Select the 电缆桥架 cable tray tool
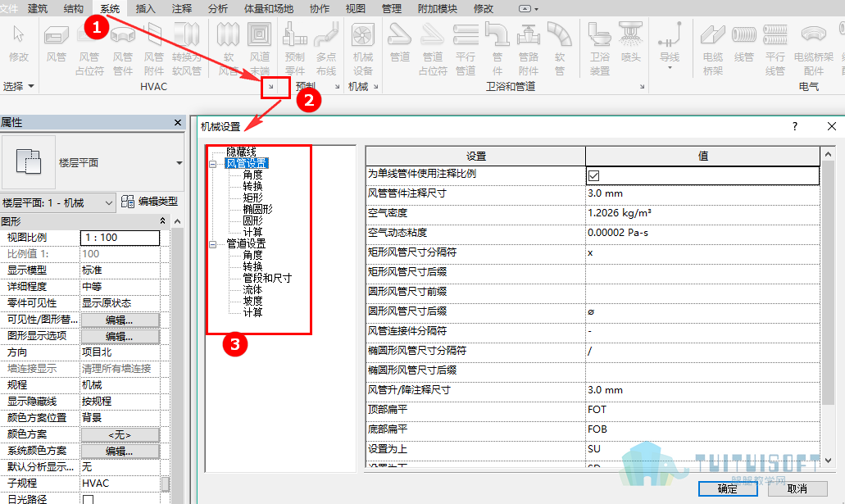The width and height of the screenshot is (845, 504). [712, 50]
